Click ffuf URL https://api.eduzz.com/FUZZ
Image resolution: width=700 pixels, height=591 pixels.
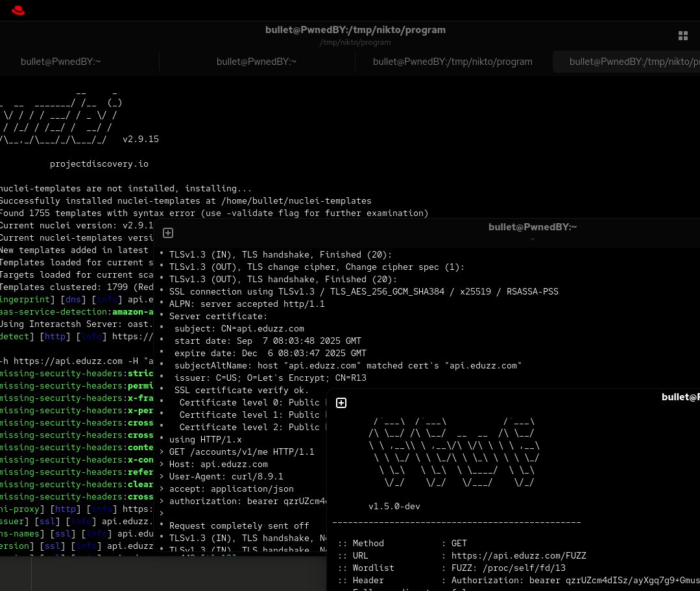(519, 556)
